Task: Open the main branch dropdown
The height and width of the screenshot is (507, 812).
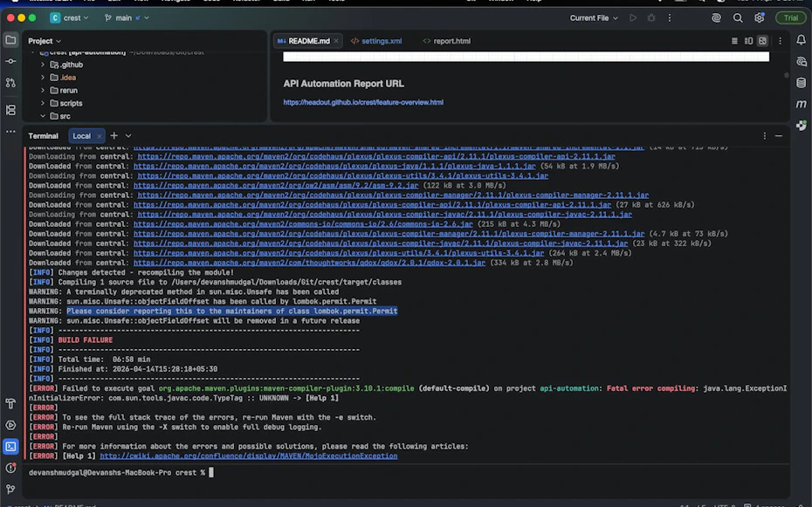Action: 127,17
